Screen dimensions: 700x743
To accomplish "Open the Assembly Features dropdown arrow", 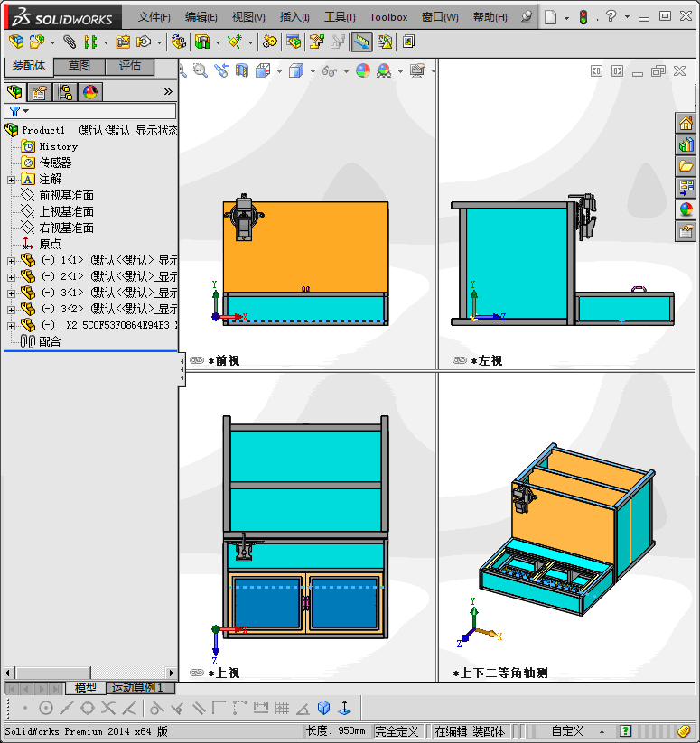I will (x=218, y=42).
